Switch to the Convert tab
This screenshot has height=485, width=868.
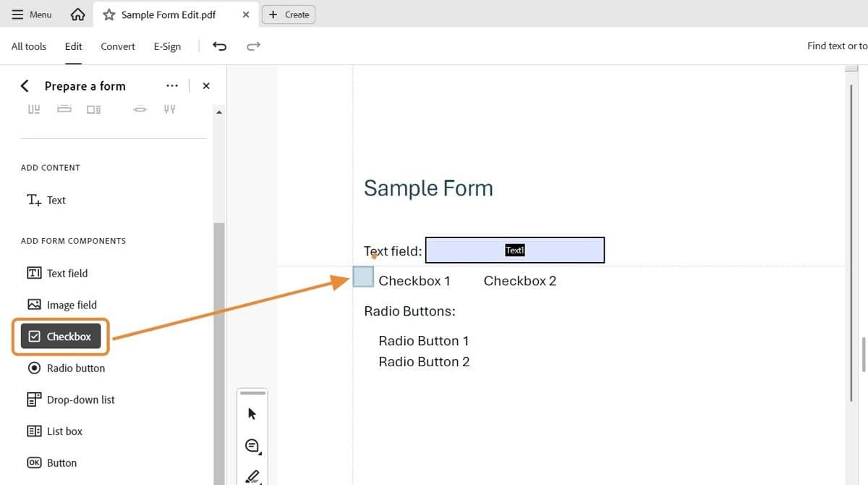point(117,46)
